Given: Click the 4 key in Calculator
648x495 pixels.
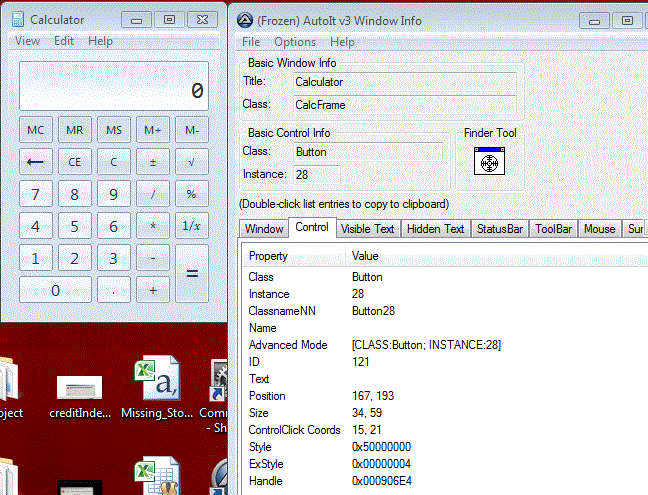Looking at the screenshot, I should pos(36,226).
